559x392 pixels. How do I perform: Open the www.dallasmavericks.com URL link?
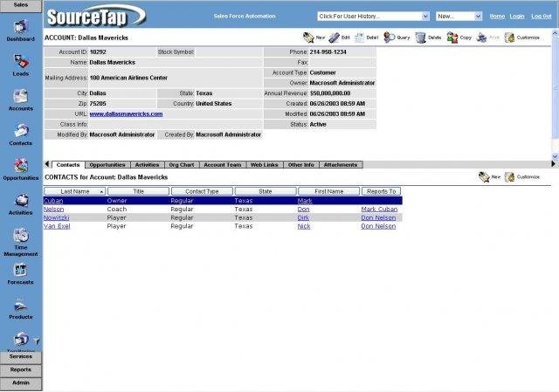click(126, 113)
